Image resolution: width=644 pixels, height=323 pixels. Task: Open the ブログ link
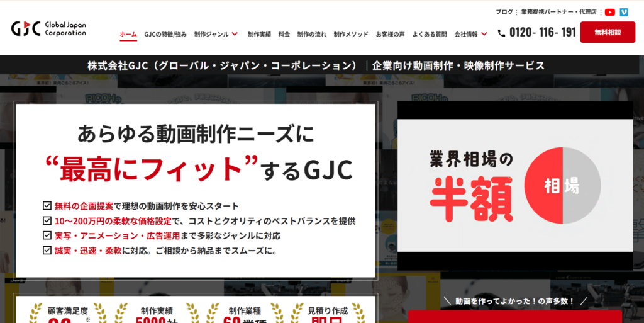504,12
